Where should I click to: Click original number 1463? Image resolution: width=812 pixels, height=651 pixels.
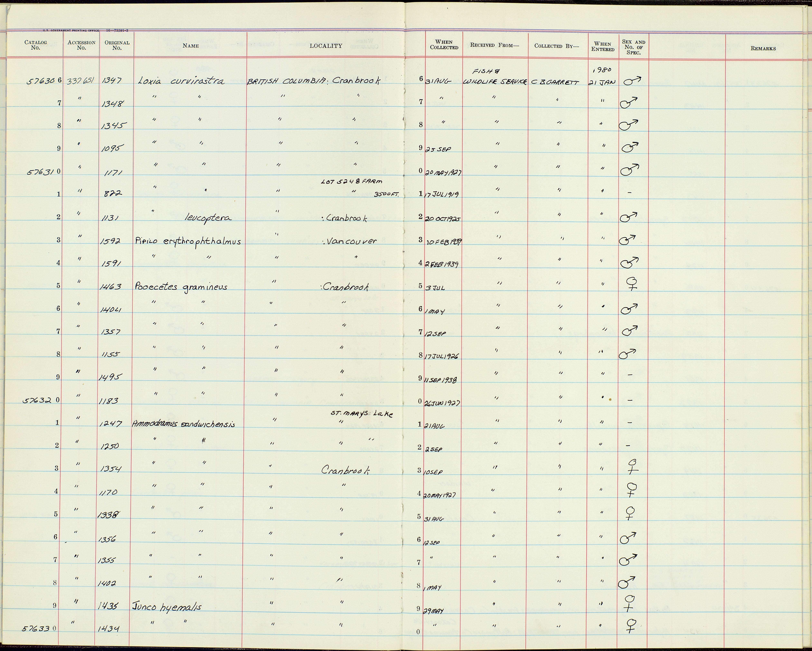coord(111,287)
